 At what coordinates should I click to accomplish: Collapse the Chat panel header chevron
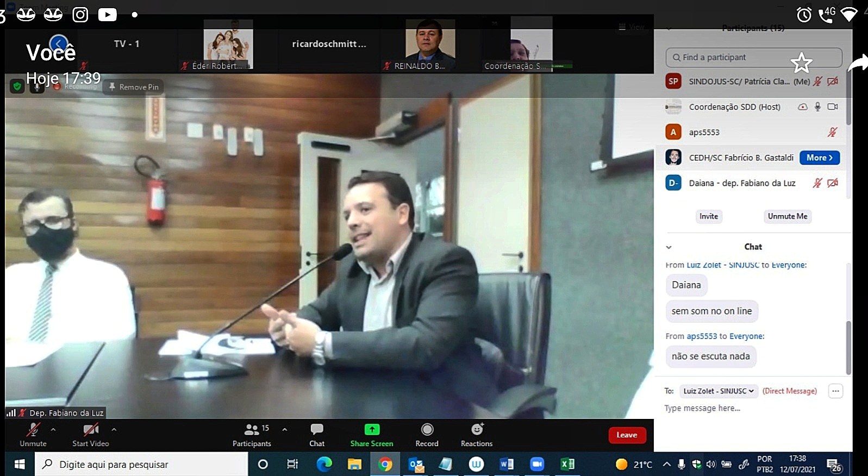coord(669,247)
